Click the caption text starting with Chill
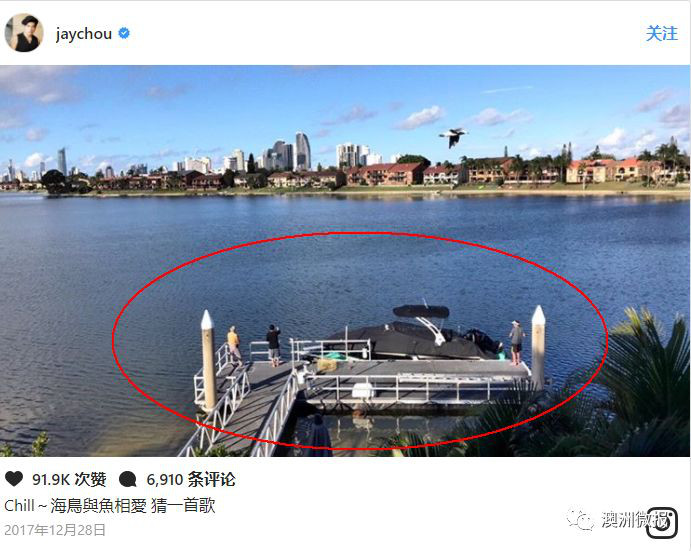 tap(110, 506)
